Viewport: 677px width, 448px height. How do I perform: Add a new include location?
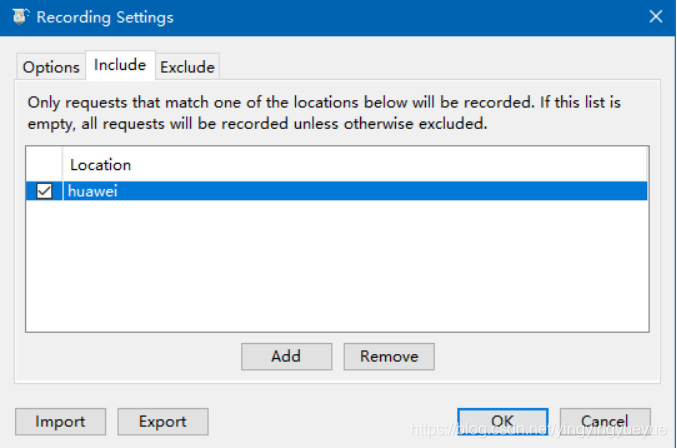coord(286,357)
